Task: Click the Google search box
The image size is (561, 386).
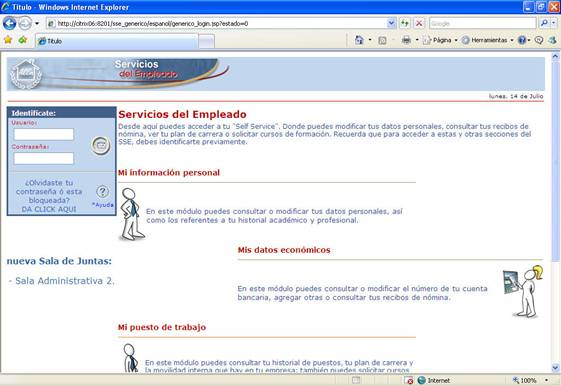Action: [x=482, y=24]
